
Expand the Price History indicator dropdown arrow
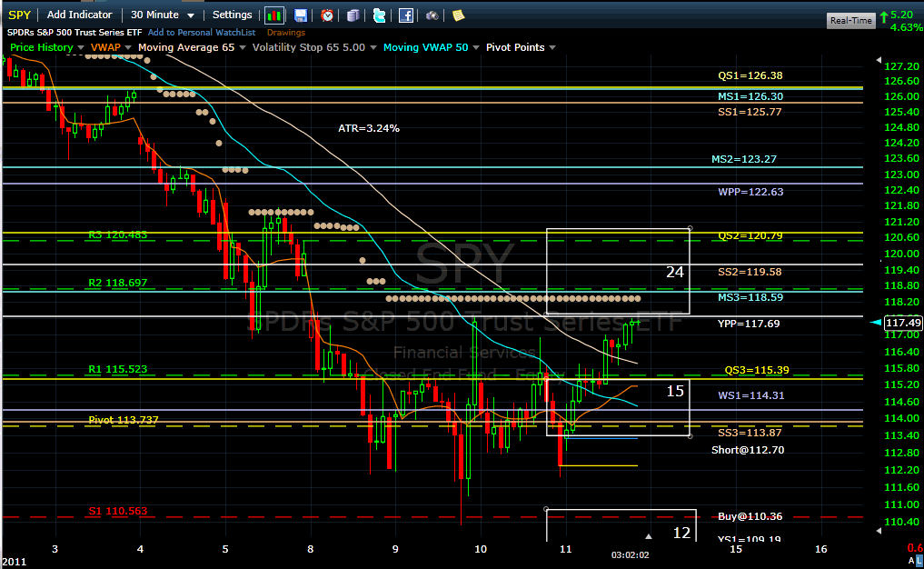[x=81, y=48]
